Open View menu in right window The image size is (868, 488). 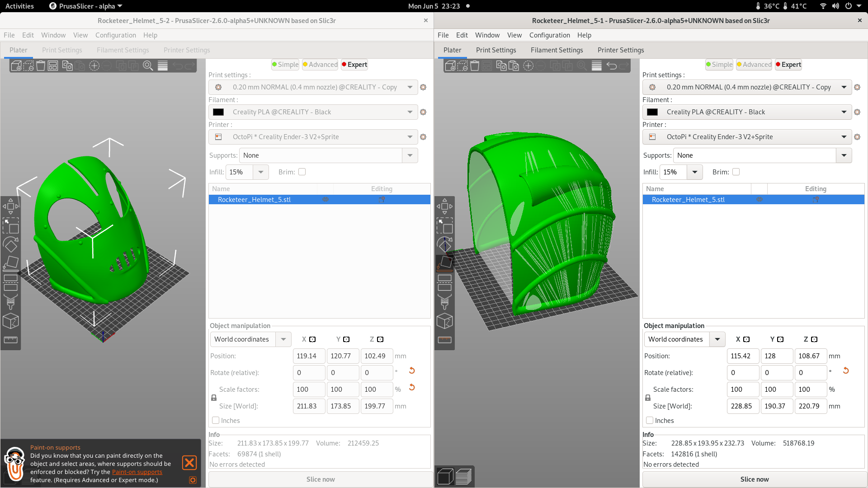[x=514, y=35]
